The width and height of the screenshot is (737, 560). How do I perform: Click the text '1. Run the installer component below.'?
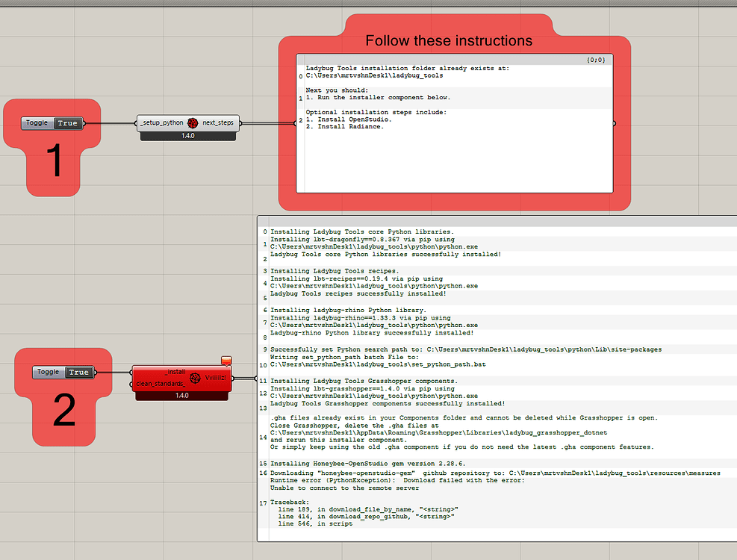click(x=378, y=97)
